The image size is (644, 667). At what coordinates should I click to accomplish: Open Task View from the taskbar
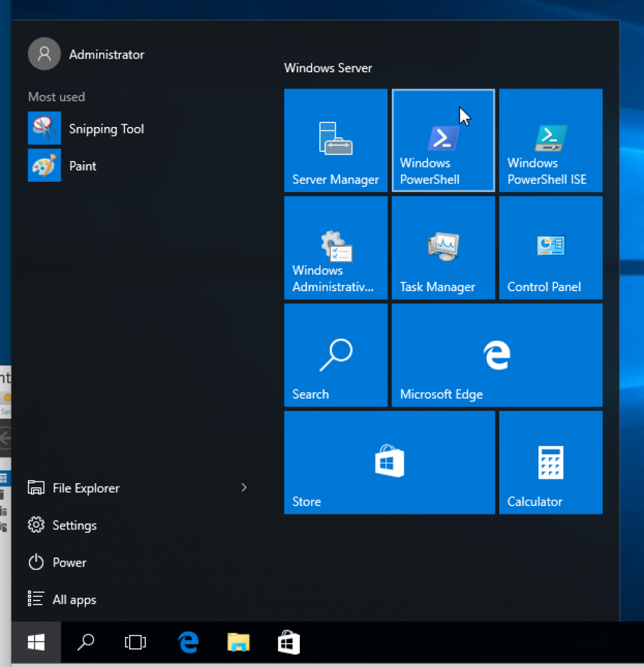(x=135, y=642)
